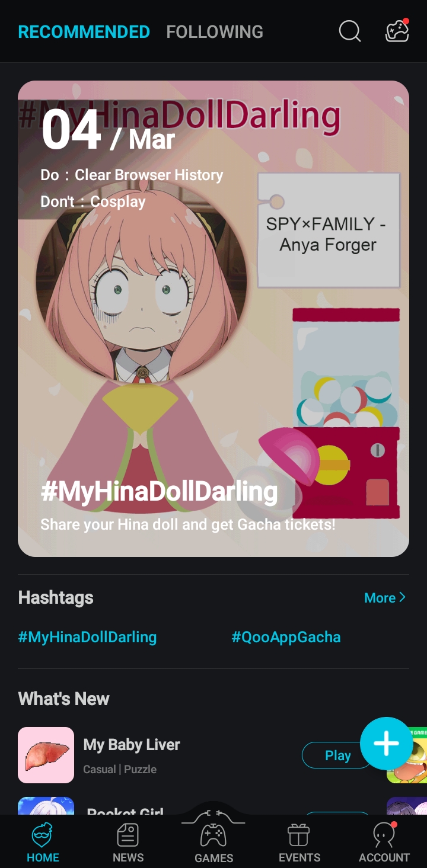Open the News tab icon
The image size is (427, 868).
pos(128,835)
